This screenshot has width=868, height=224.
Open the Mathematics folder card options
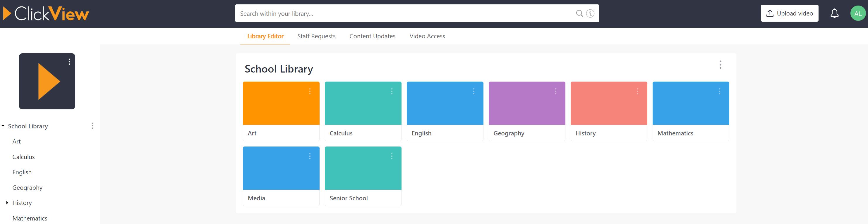click(x=719, y=91)
